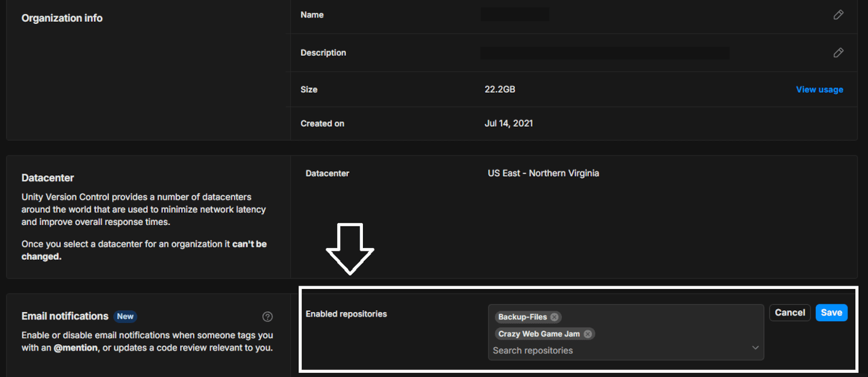Image resolution: width=868 pixels, height=377 pixels.
Task: Expand the repositories dropdown chevron
Action: click(755, 347)
